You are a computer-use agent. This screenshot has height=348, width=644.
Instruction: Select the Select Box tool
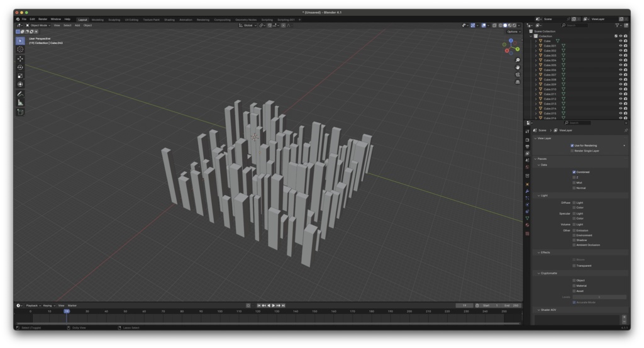point(20,41)
